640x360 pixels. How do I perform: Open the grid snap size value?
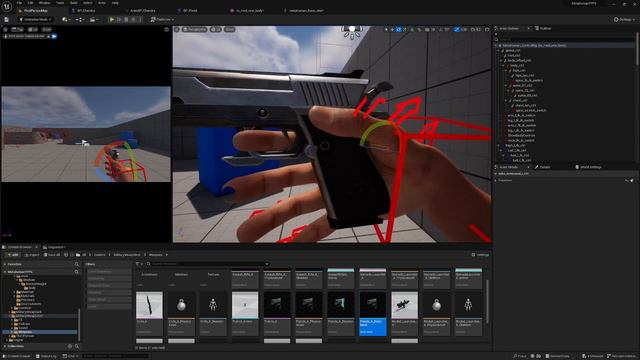(433, 29)
